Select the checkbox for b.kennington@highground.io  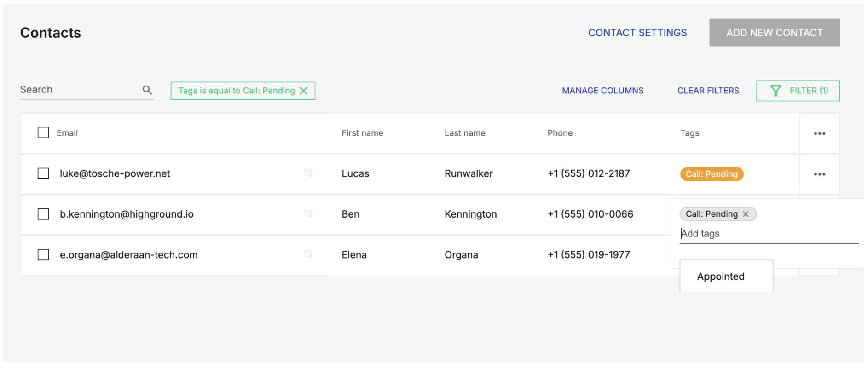point(43,214)
